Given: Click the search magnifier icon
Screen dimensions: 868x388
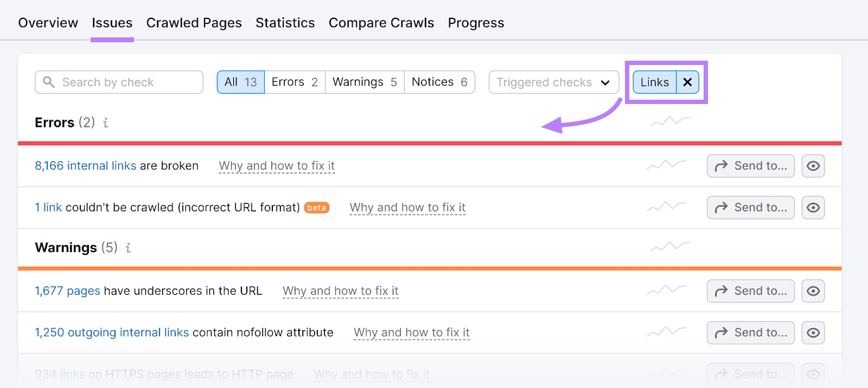Looking at the screenshot, I should click(49, 82).
